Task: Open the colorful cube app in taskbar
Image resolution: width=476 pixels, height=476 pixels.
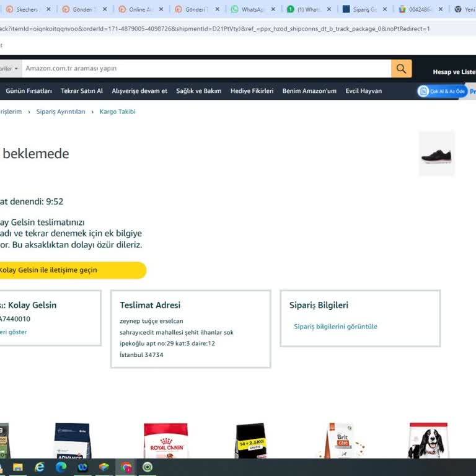Action: [104, 467]
